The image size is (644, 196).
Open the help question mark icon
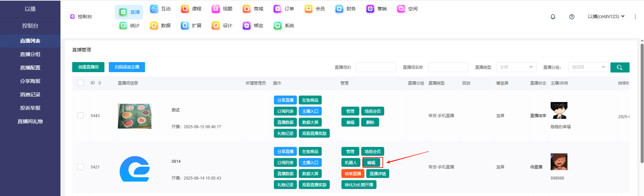[x=572, y=17]
